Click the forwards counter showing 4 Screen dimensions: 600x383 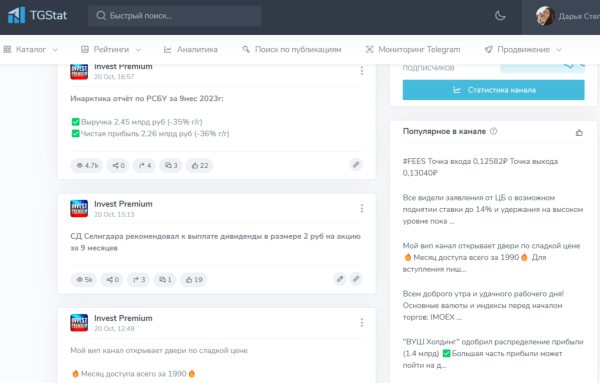[x=145, y=165]
